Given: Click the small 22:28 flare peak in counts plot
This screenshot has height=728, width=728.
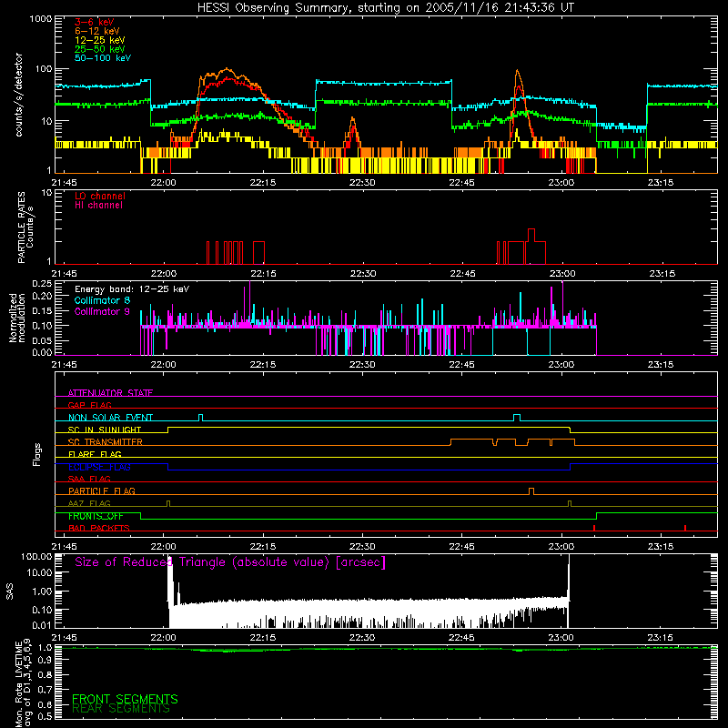Looking at the screenshot, I should pos(353,121).
